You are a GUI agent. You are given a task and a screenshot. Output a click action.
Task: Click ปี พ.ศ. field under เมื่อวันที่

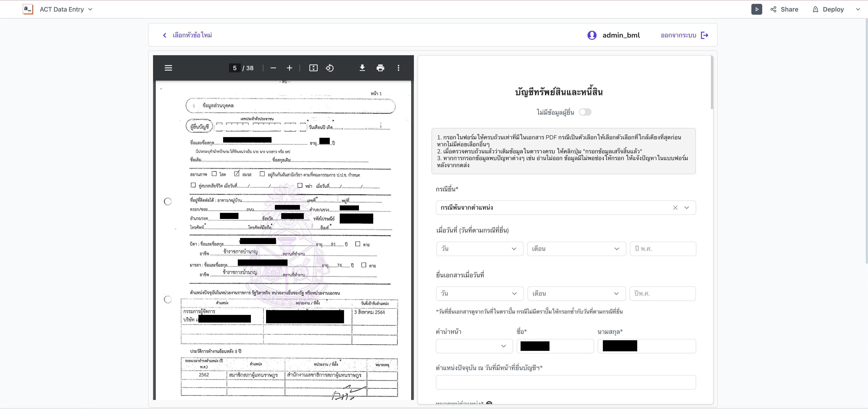663,249
